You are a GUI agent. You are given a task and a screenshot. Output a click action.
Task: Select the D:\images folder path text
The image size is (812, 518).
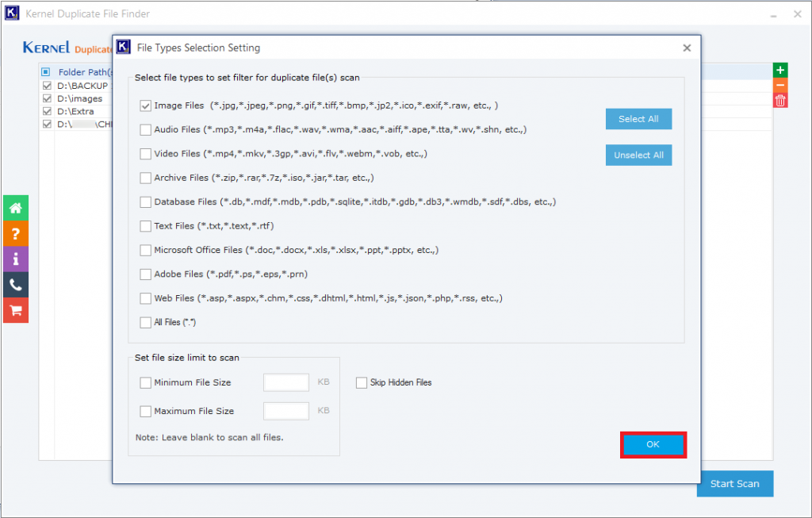pos(80,98)
